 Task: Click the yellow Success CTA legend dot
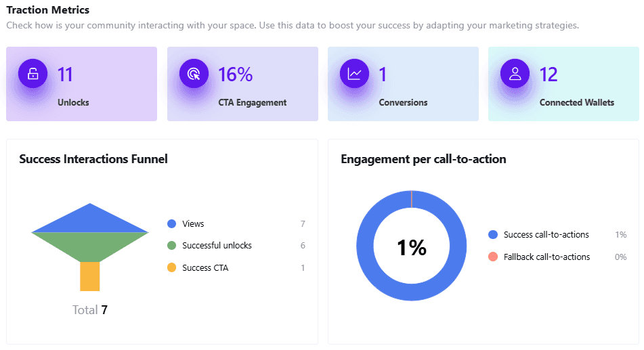pyautogui.click(x=171, y=268)
